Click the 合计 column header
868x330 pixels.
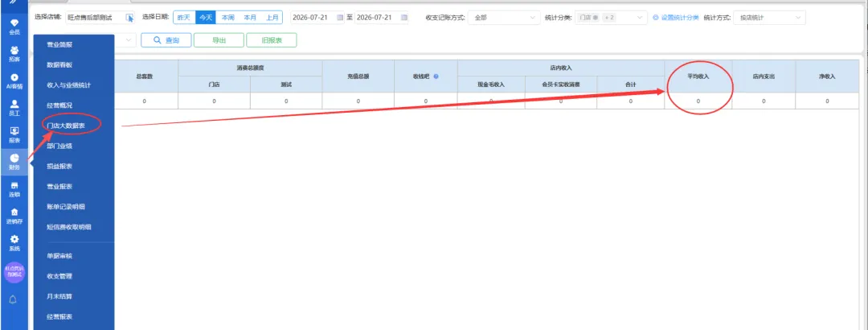tap(631, 85)
